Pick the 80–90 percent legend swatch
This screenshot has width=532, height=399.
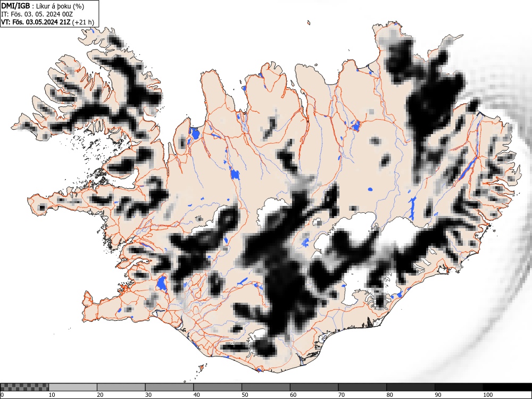[x=411, y=387]
